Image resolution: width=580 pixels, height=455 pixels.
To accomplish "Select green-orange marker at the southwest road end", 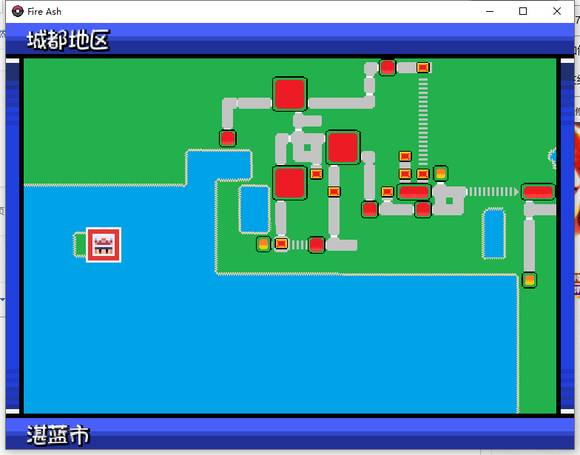I will tap(263, 245).
